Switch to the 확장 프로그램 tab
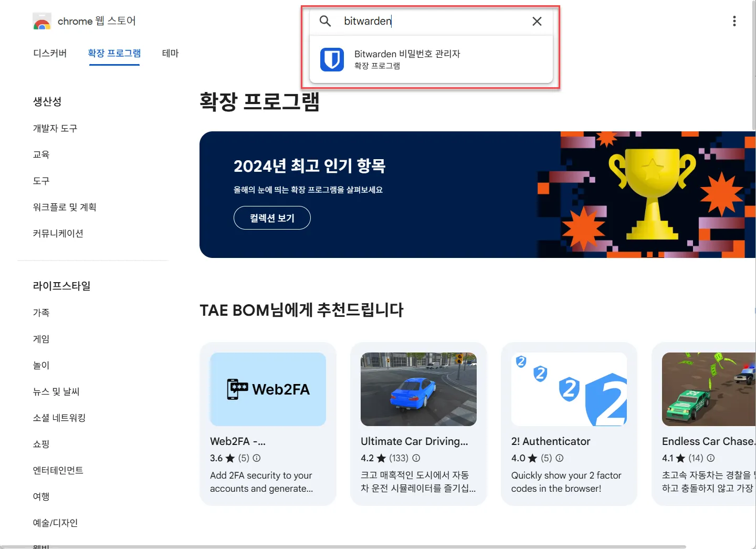756x549 pixels. coord(114,53)
